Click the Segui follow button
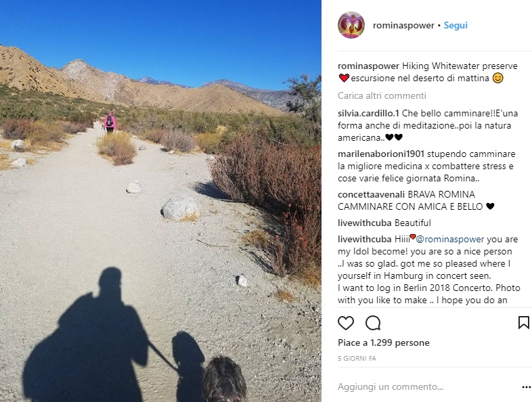 tap(456, 26)
